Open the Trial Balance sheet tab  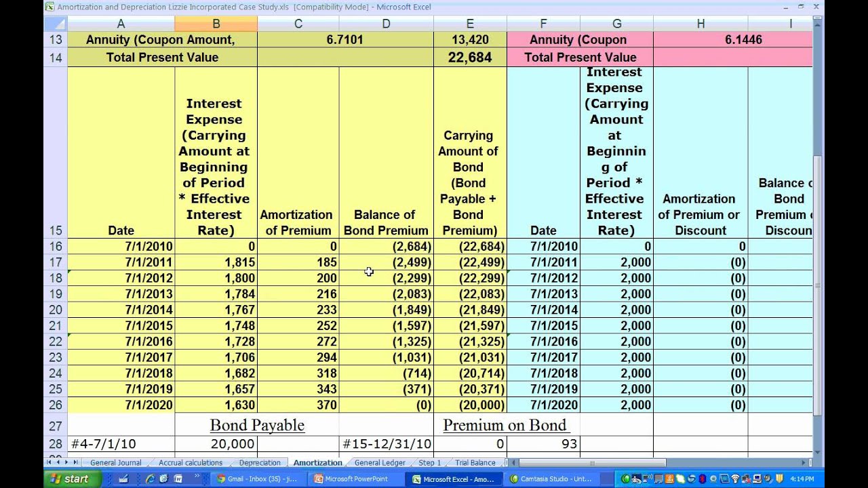click(x=475, y=463)
